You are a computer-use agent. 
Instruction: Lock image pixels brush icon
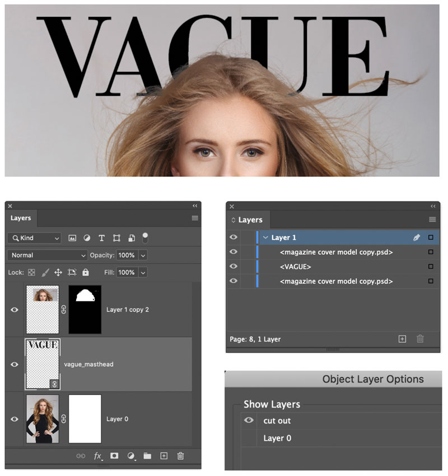coord(45,272)
